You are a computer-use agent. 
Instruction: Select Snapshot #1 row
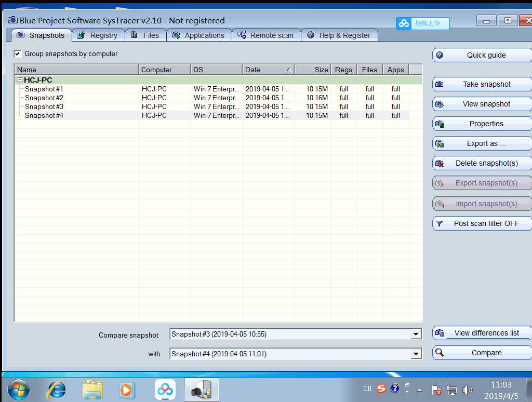point(212,89)
